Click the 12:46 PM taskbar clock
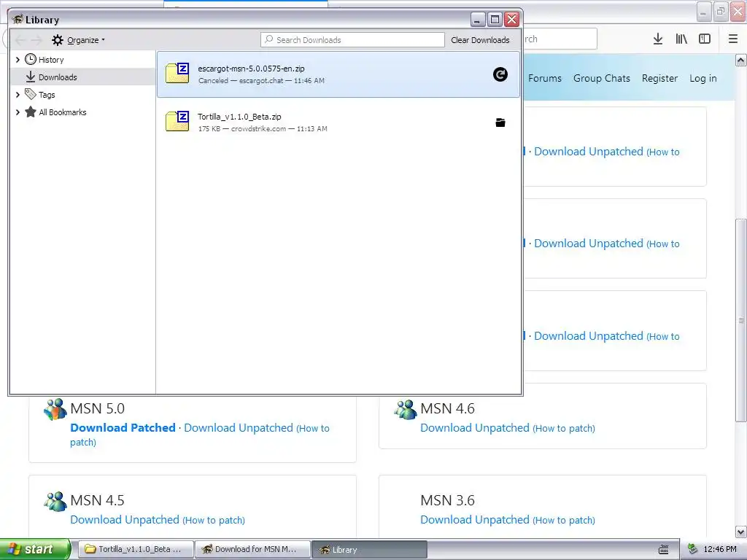 720,549
